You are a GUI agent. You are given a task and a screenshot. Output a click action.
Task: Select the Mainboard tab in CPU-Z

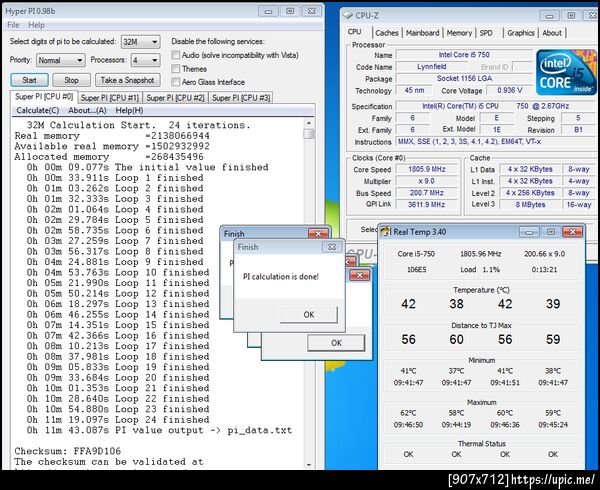tap(422, 33)
